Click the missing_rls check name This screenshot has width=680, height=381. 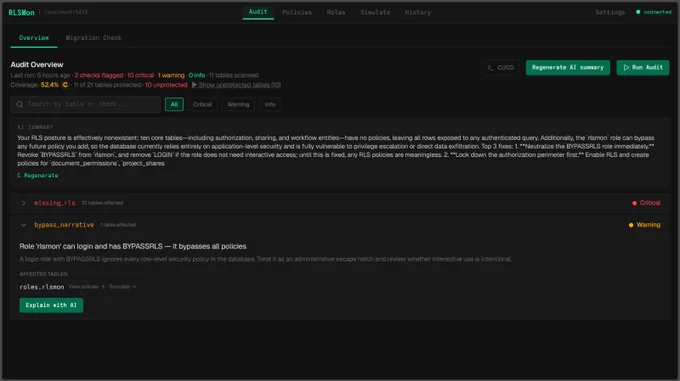[55, 203]
